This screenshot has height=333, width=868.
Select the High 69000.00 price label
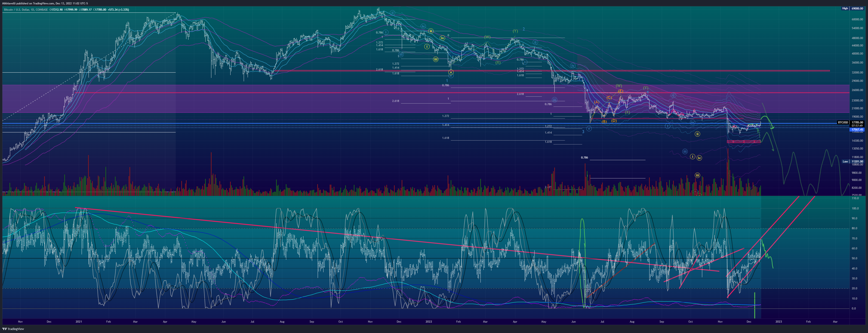pos(853,8)
